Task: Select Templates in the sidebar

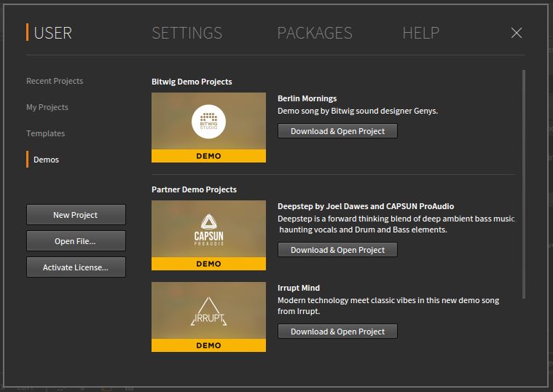Action: click(x=45, y=133)
